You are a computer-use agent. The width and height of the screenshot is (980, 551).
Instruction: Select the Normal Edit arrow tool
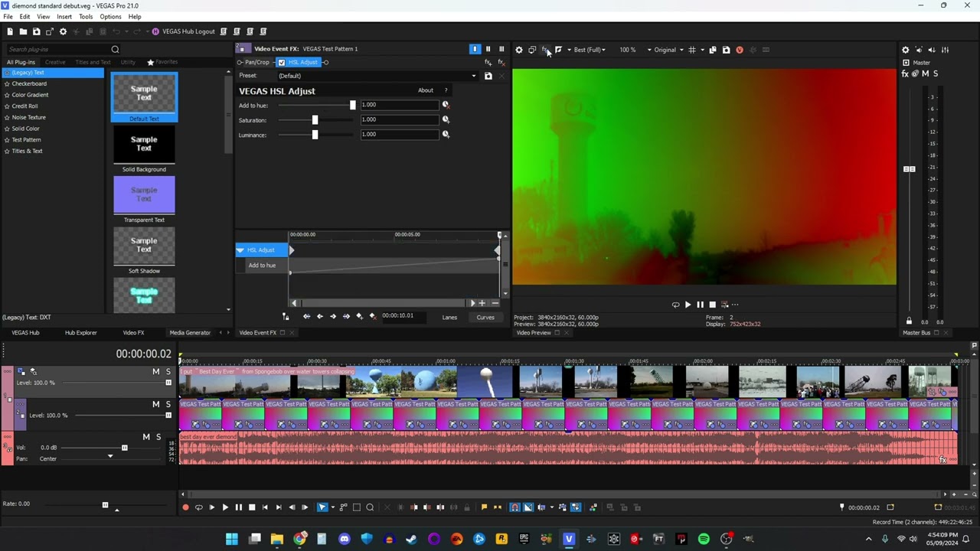click(x=322, y=507)
